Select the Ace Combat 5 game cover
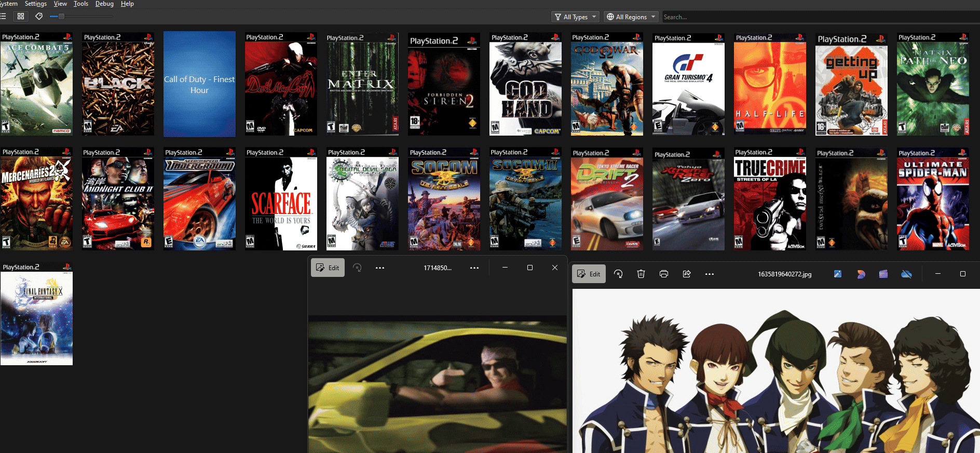This screenshot has height=453, width=980. (36, 84)
